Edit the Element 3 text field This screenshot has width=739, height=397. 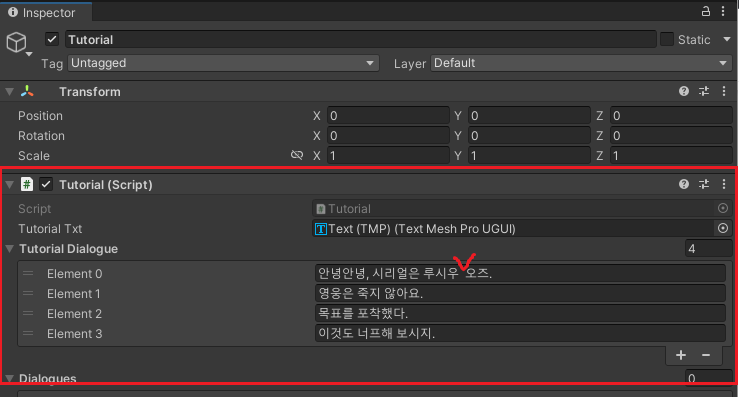pyautogui.click(x=520, y=333)
